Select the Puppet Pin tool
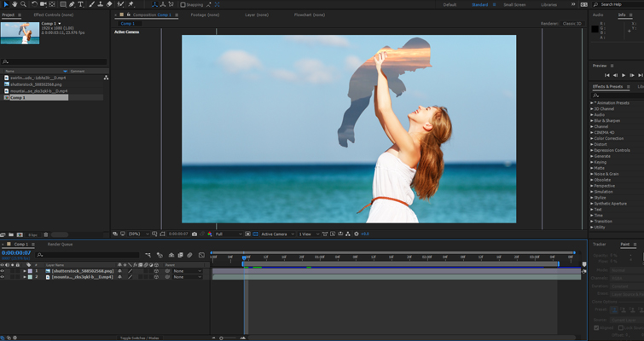Viewport: 644px width, 341px height. pyautogui.click(x=131, y=4)
